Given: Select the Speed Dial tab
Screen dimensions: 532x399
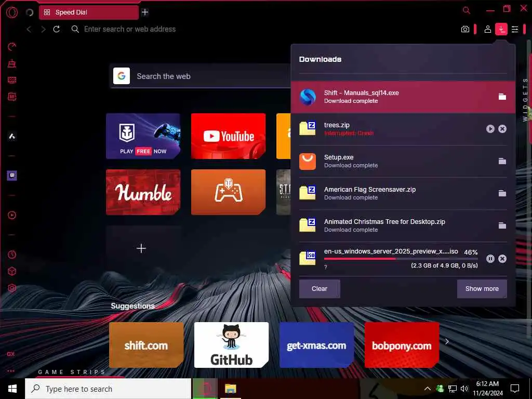Looking at the screenshot, I should click(x=89, y=12).
